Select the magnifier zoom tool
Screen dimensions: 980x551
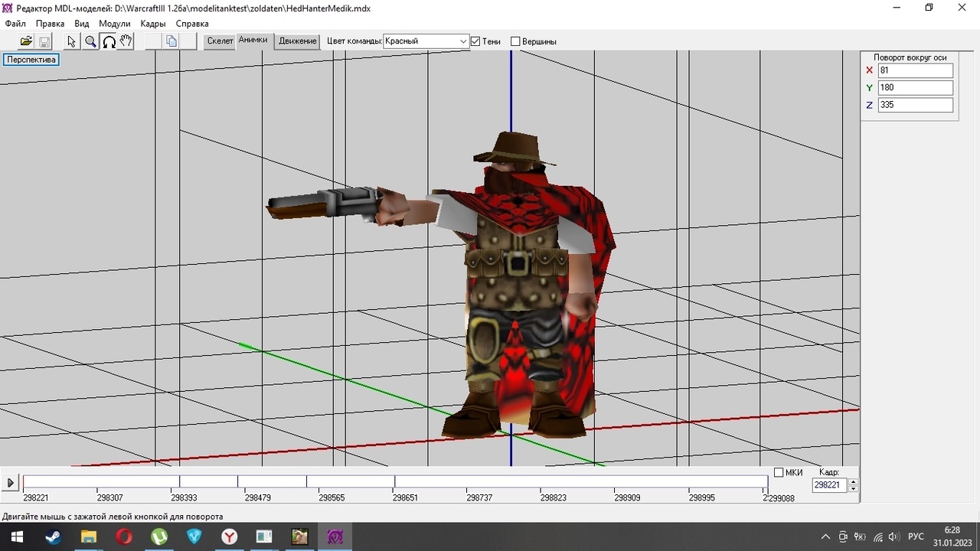(90, 41)
